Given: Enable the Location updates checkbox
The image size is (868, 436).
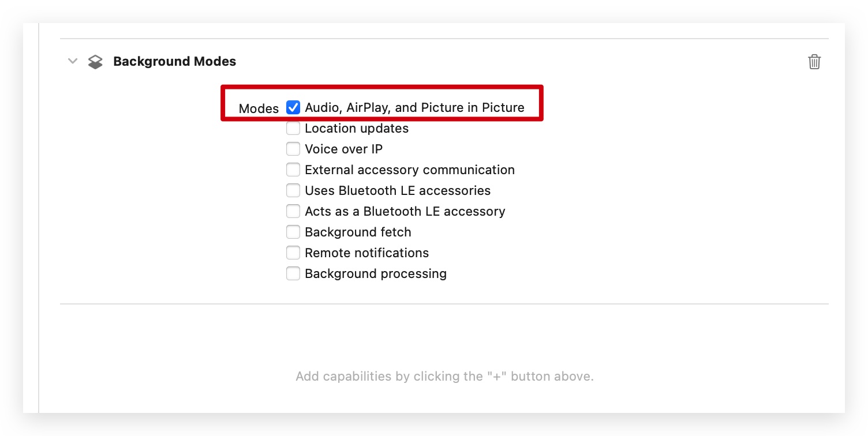Looking at the screenshot, I should pyautogui.click(x=293, y=128).
